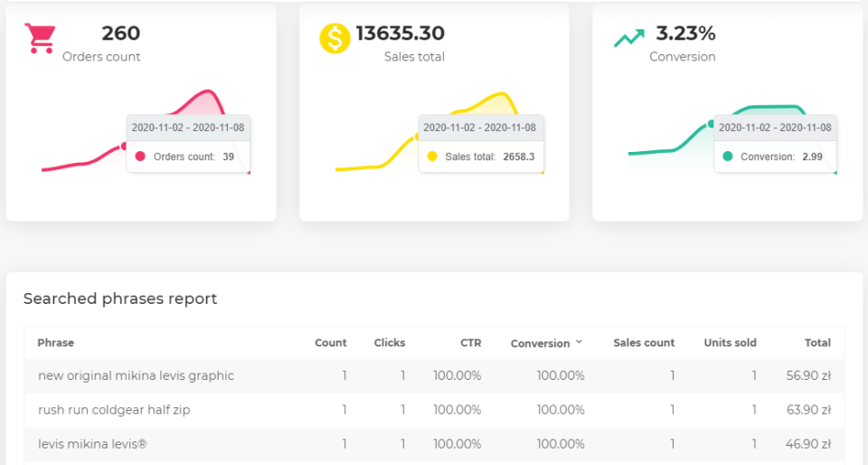
Task: Click the pink shopping cart icon
Action: click(41, 39)
